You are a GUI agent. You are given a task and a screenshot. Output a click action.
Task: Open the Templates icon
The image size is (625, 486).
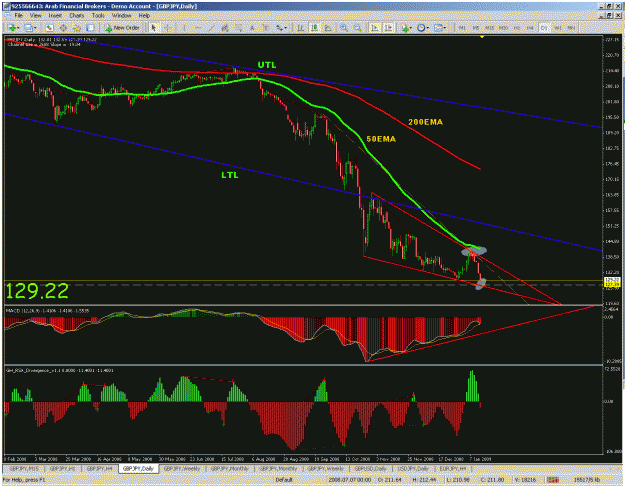pyautogui.click(x=438, y=28)
